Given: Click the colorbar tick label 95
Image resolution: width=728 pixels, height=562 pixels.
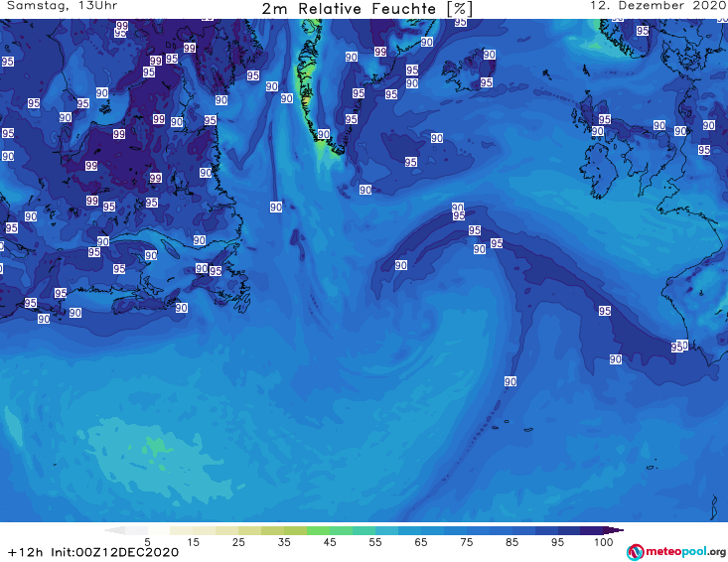Looking at the screenshot, I should coord(557,542).
